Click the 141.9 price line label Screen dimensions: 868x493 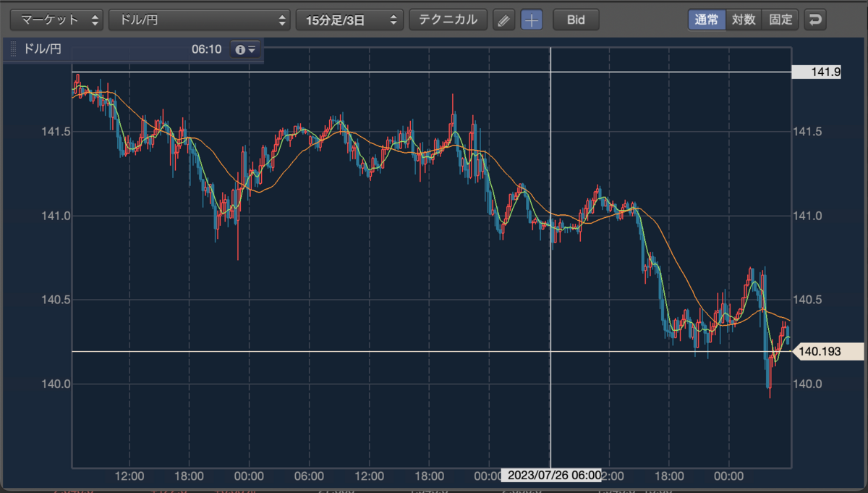(817, 72)
